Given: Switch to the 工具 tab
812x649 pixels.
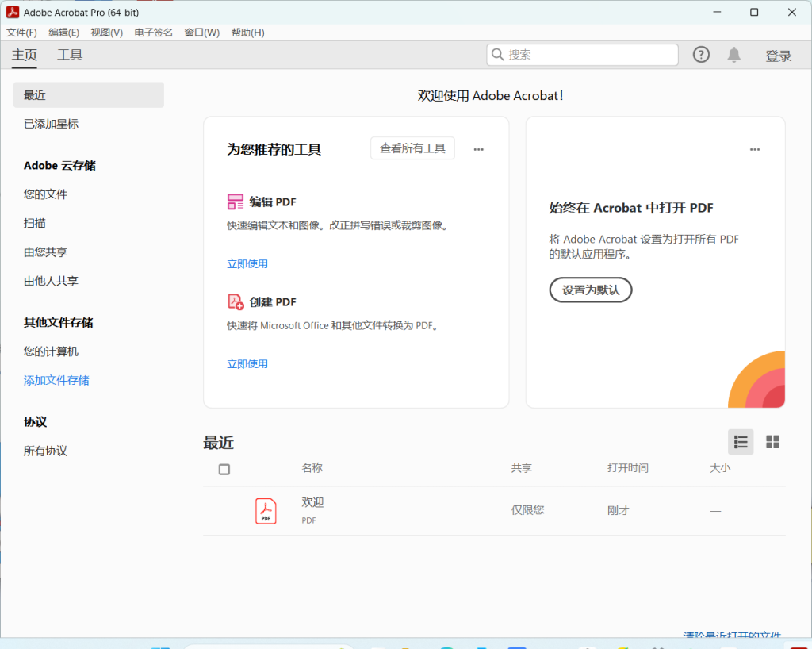Looking at the screenshot, I should point(70,55).
